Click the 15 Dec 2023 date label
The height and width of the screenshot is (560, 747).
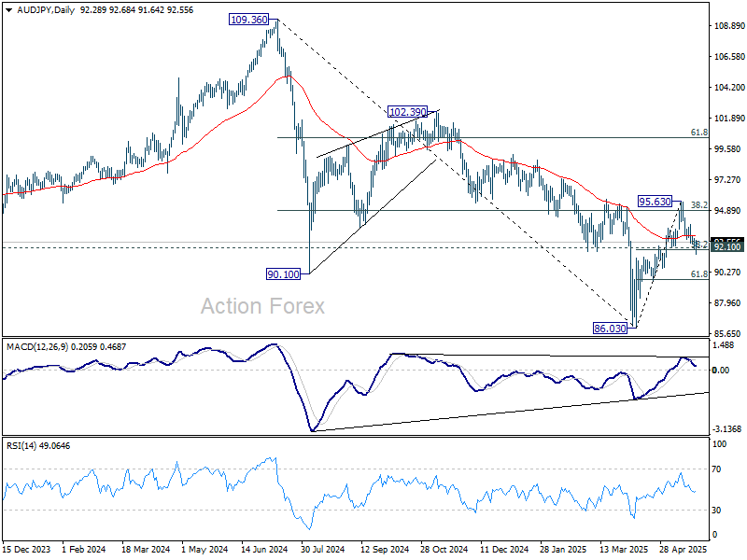tap(27, 549)
